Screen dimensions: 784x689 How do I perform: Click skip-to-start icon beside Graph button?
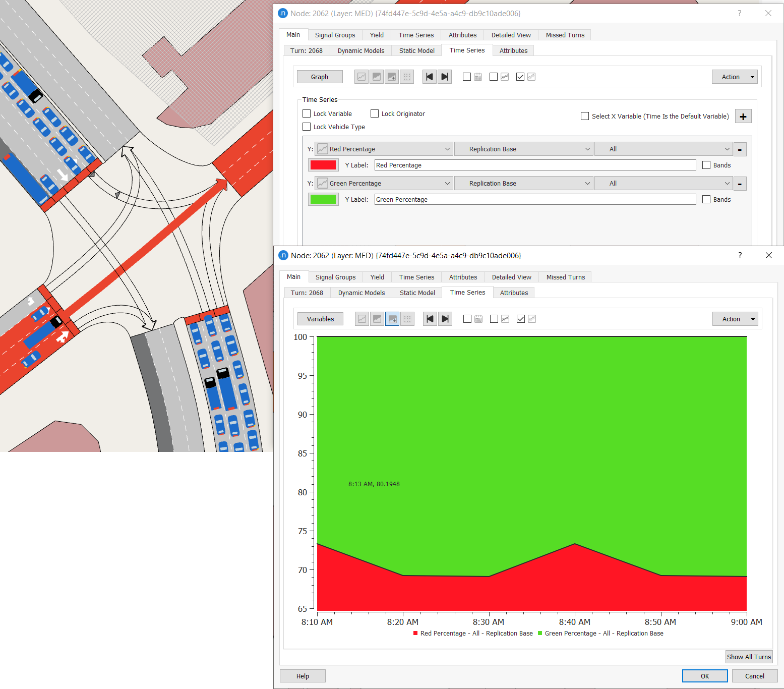coord(429,77)
